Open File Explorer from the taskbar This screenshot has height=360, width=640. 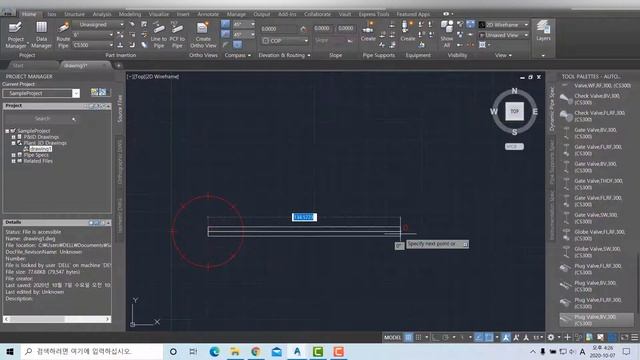coord(235,351)
